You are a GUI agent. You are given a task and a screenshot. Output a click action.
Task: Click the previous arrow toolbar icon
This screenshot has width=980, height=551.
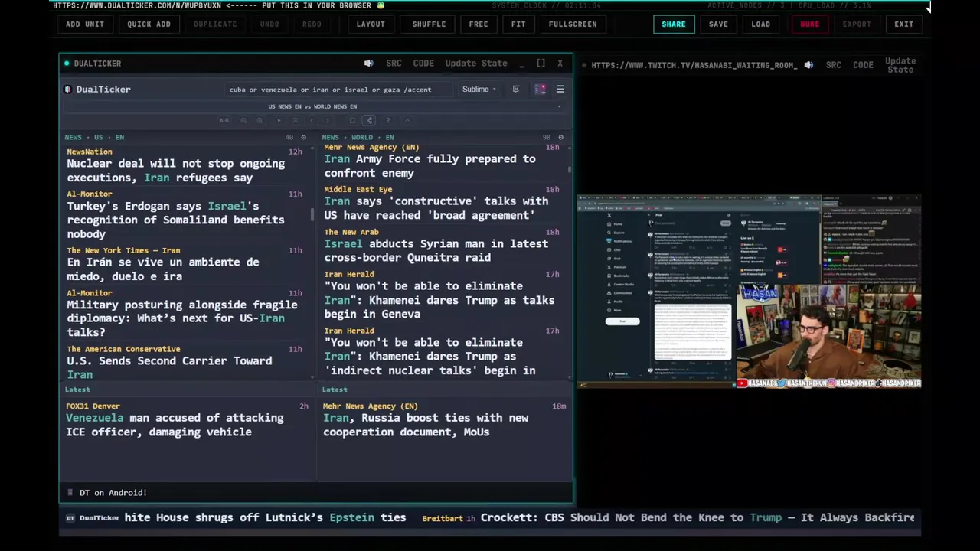tap(312, 120)
